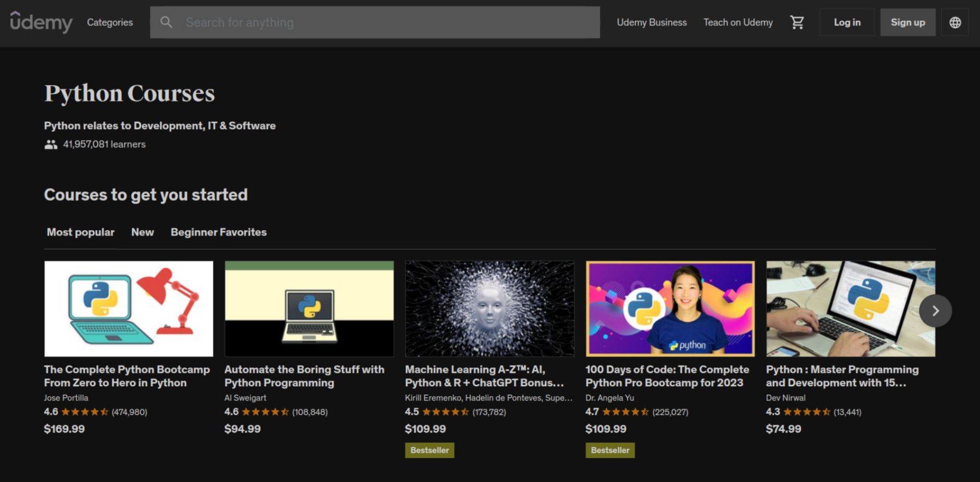This screenshot has width=980, height=482.
Task: Open Automate the Boring Stuff thumbnail
Action: pos(309,309)
